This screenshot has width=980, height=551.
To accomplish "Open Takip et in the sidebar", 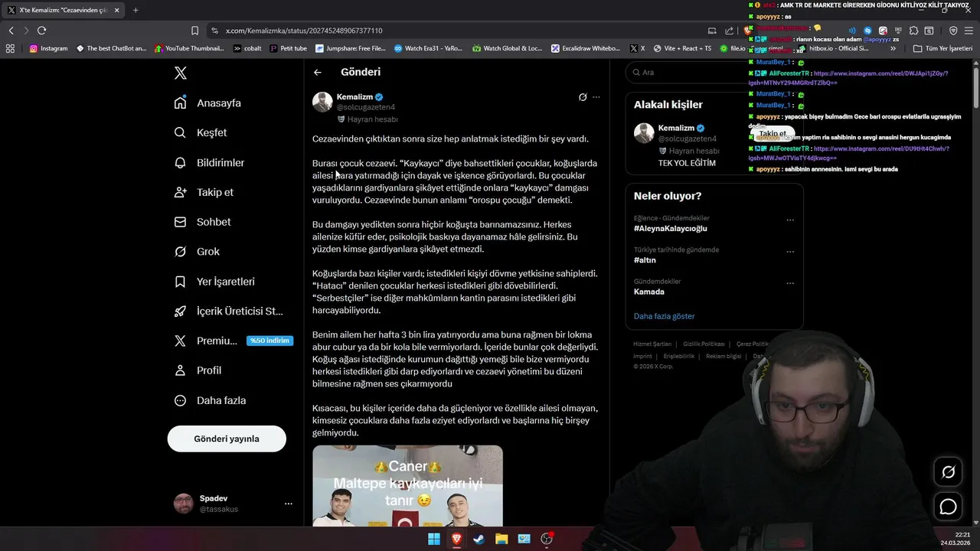I will click(x=204, y=192).
